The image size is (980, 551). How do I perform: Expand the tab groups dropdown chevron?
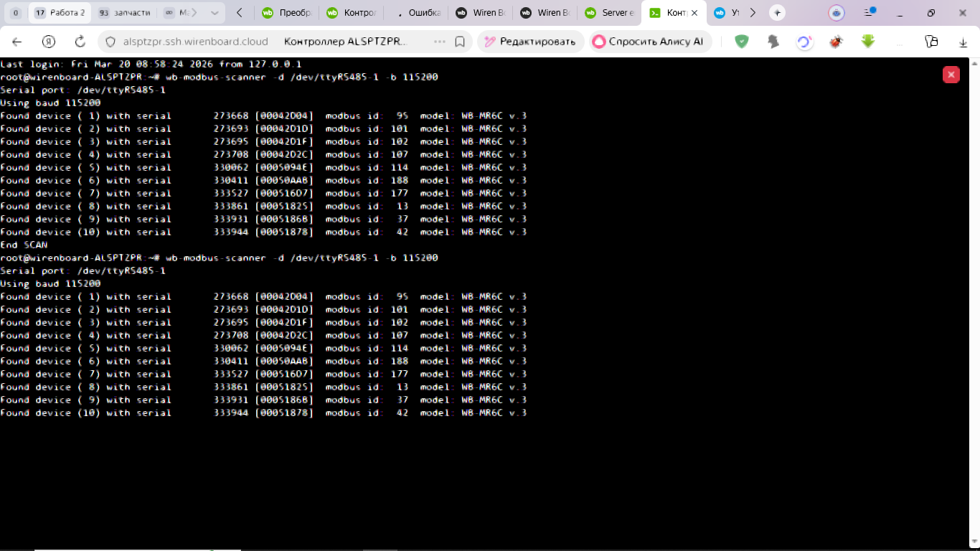[215, 13]
